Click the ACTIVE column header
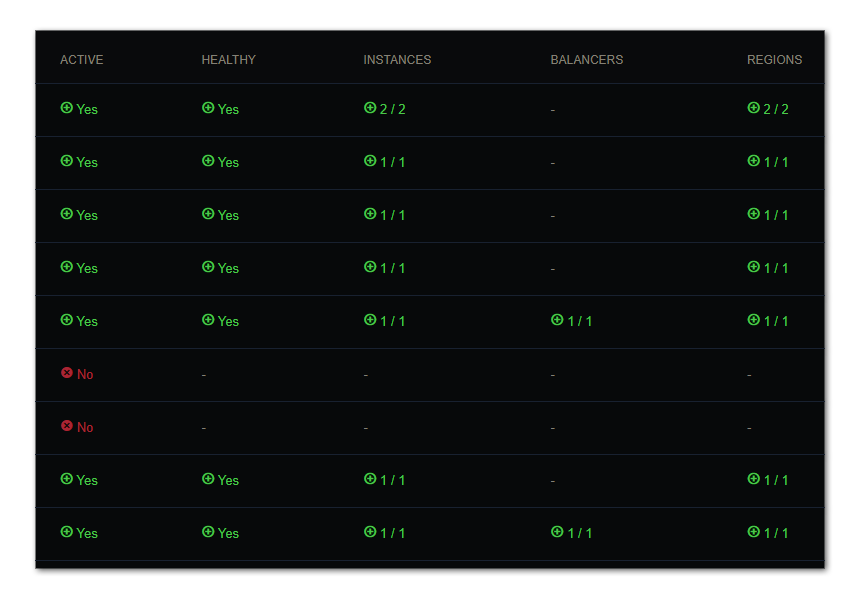Screen dimensions: 860x600 tap(81, 60)
